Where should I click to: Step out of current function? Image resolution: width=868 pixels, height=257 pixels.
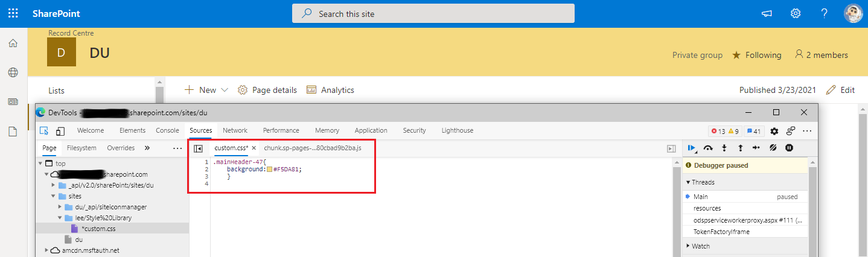[x=740, y=148]
